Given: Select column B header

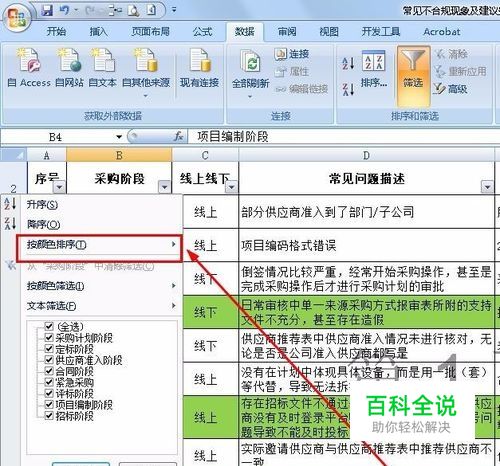Looking at the screenshot, I should pos(119,155).
